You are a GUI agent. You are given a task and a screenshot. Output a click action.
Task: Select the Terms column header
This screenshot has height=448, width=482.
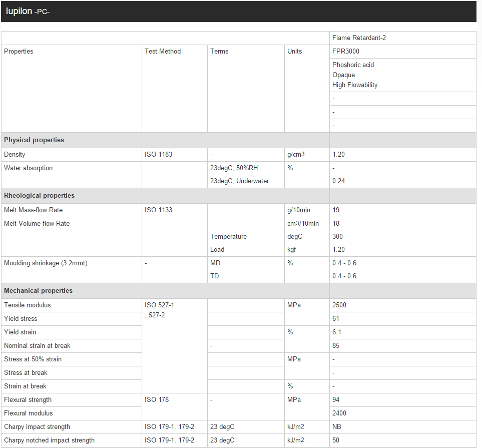click(219, 52)
